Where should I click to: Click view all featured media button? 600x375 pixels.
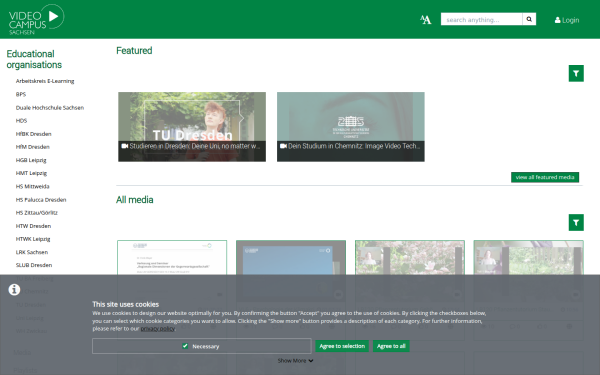click(545, 177)
